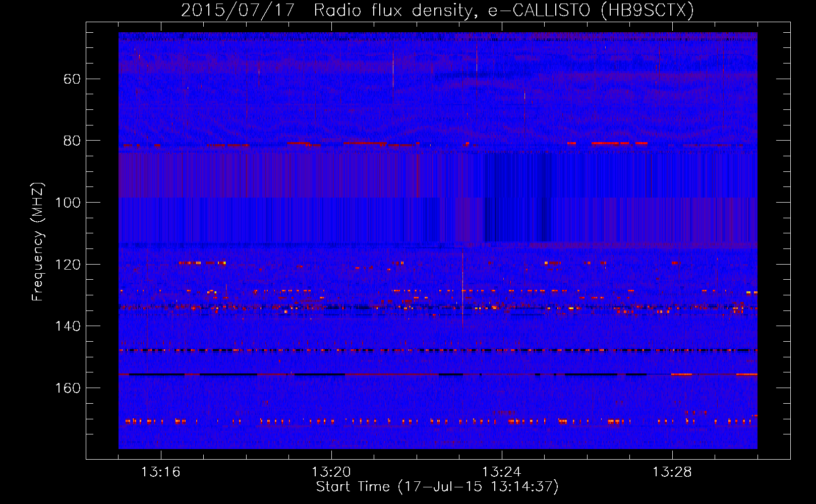
Task: Click the 140 MHz frequency tick label
Action: coord(68,326)
